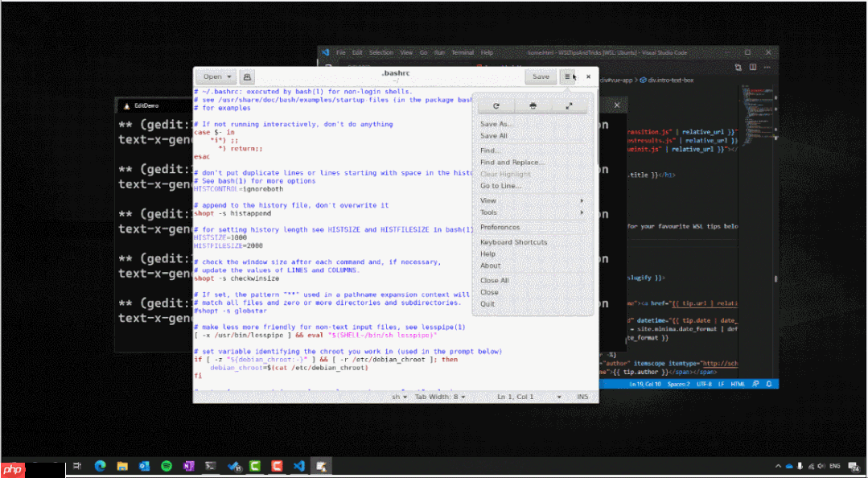
Task: Open the dropdown arrow next to the Open button
Action: coord(228,76)
